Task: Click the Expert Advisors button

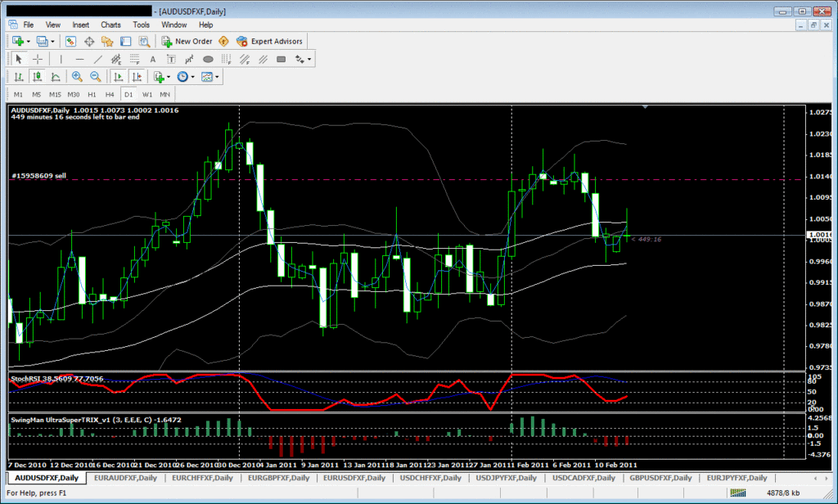Action: pos(270,41)
